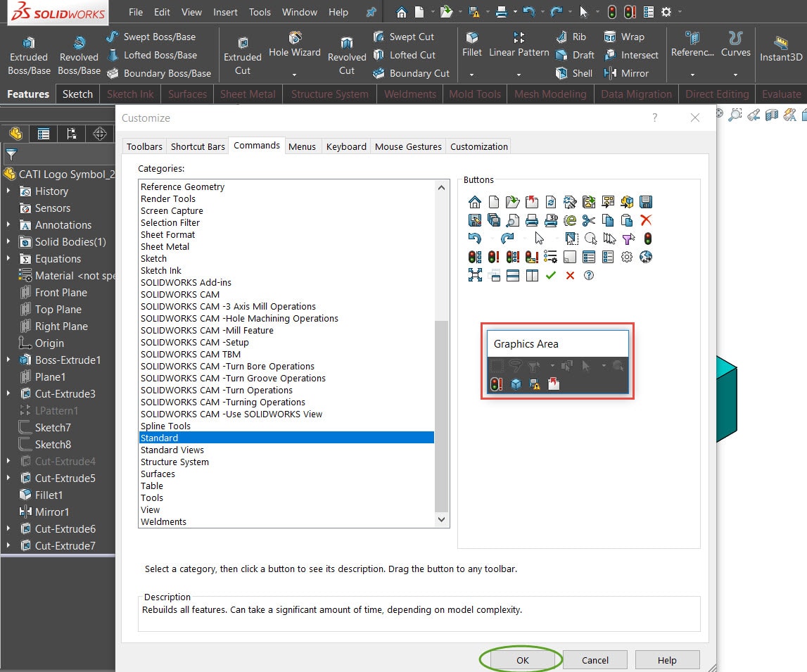
Task: Click the Save As icon in Buttons panel
Action: [475, 220]
